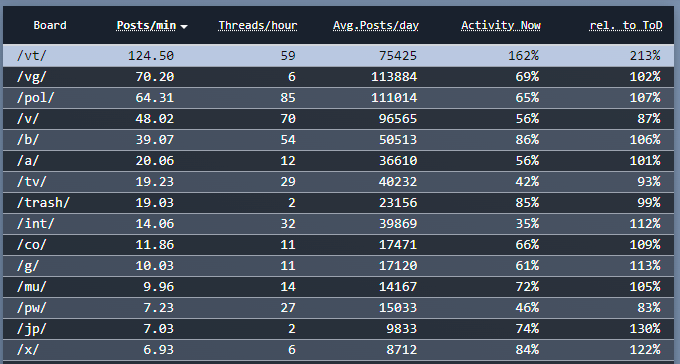Click the 14.06 posts/min value
Viewport: 680px width, 364px height.
[155, 223]
